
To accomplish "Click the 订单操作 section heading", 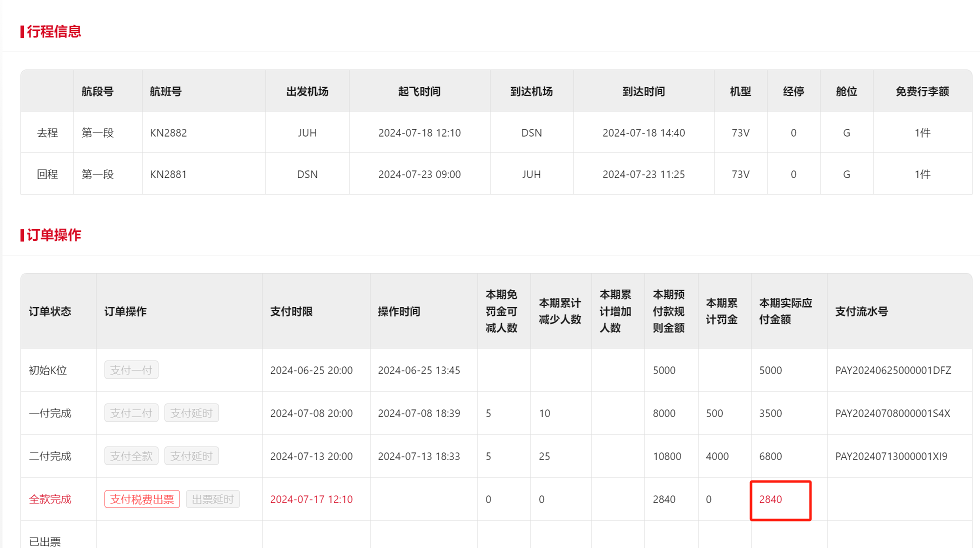I will point(53,235).
